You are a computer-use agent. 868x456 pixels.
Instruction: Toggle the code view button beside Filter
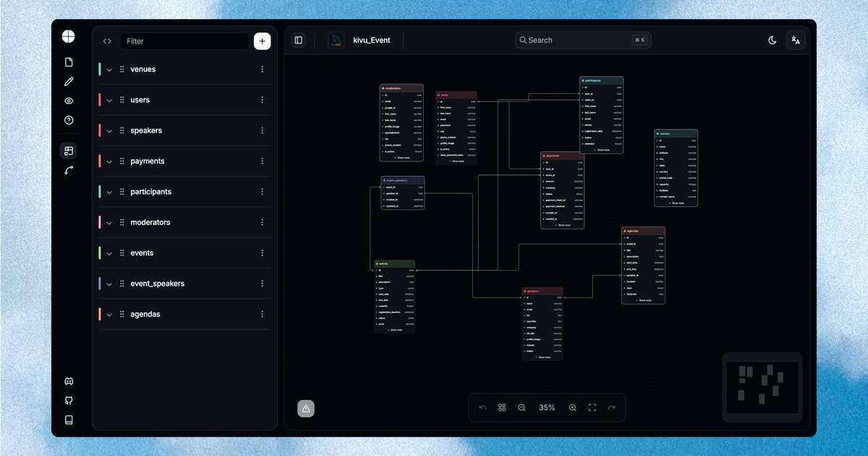point(107,41)
